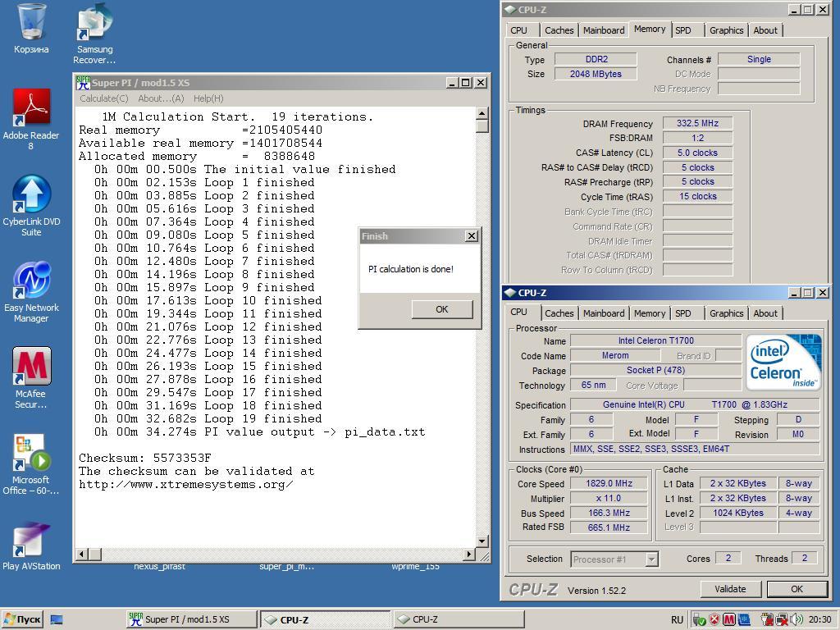The width and height of the screenshot is (840, 630).
Task: Click the CPU-Z logo in the front CPU-Z title bar
Action: [510, 293]
